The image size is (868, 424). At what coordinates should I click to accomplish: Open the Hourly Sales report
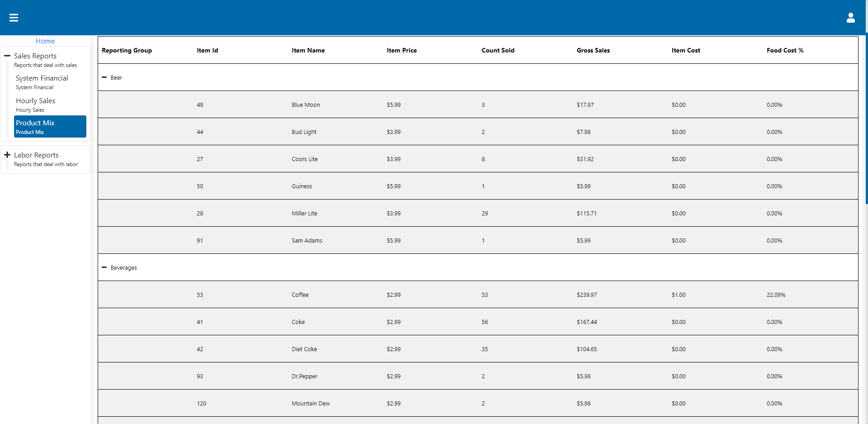point(50,105)
